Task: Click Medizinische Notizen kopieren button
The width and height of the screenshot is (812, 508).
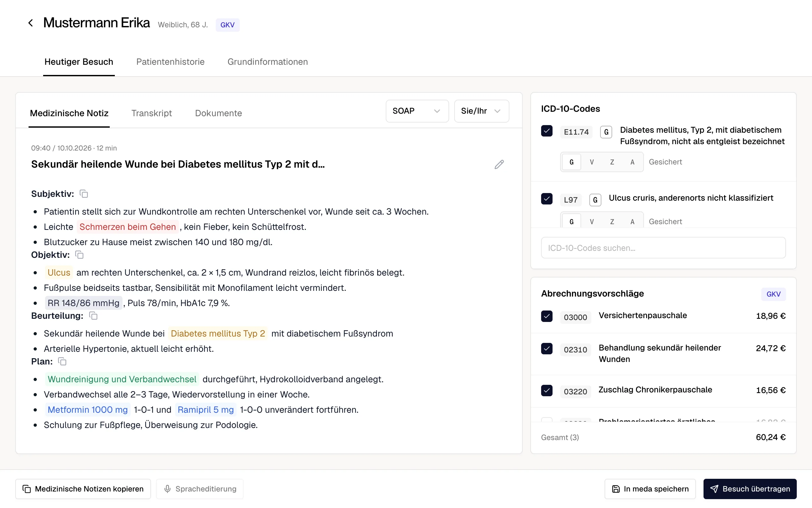Action: [83, 489]
